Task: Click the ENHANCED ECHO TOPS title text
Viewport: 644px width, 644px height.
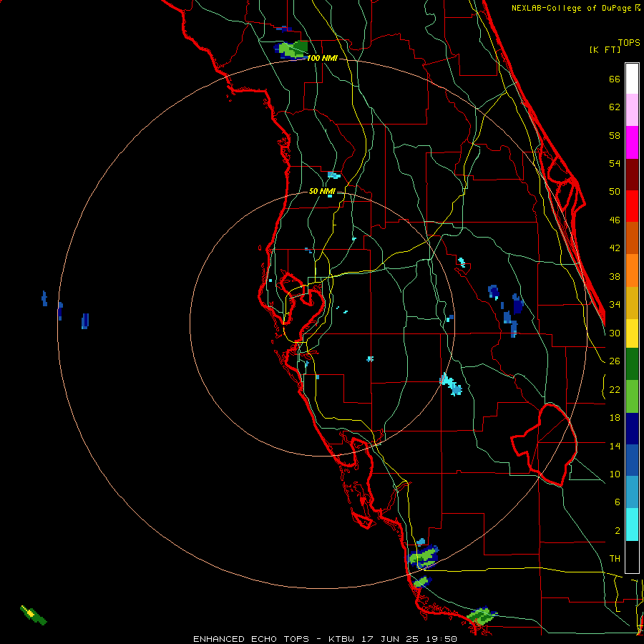Action: pyautogui.click(x=251, y=639)
